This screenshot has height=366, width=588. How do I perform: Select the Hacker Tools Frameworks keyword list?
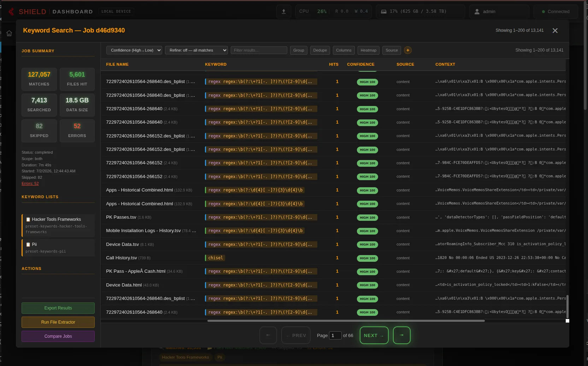tap(58, 225)
